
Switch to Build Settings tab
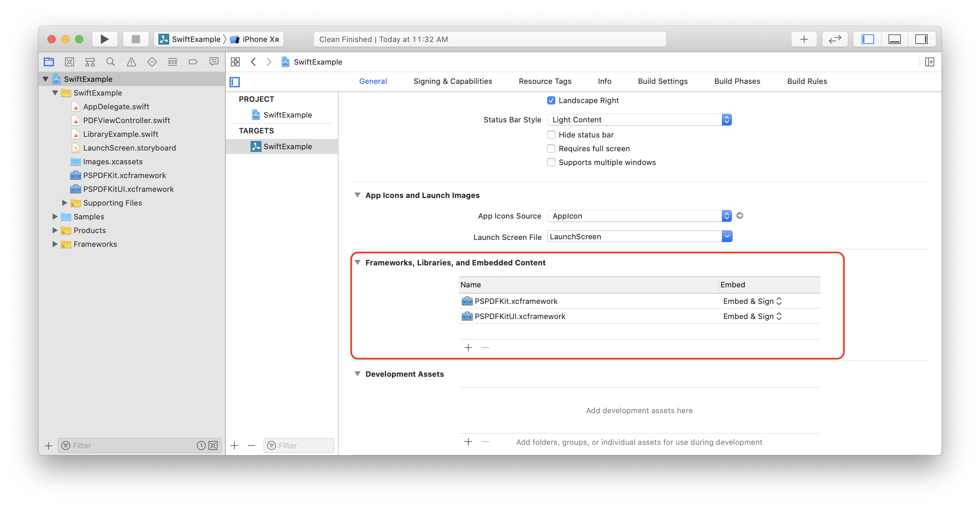point(662,81)
